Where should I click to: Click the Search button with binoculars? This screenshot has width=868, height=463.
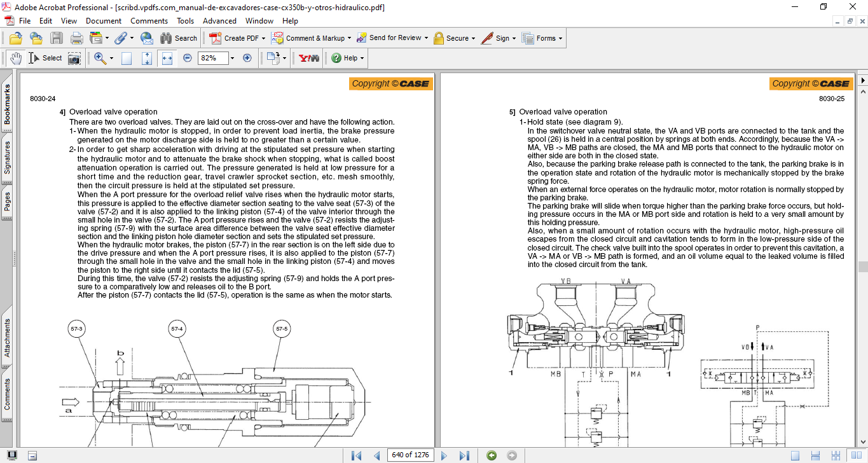pyautogui.click(x=179, y=38)
